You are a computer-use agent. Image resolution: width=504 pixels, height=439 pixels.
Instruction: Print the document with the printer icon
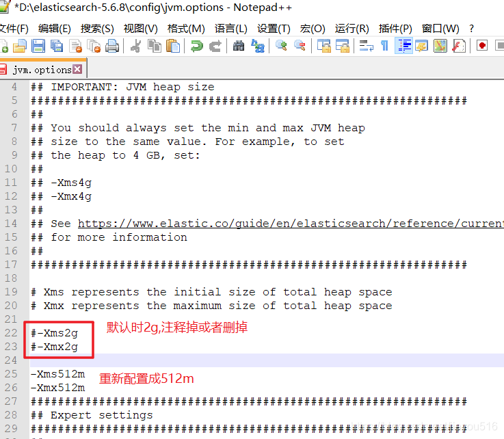pyautogui.click(x=113, y=46)
